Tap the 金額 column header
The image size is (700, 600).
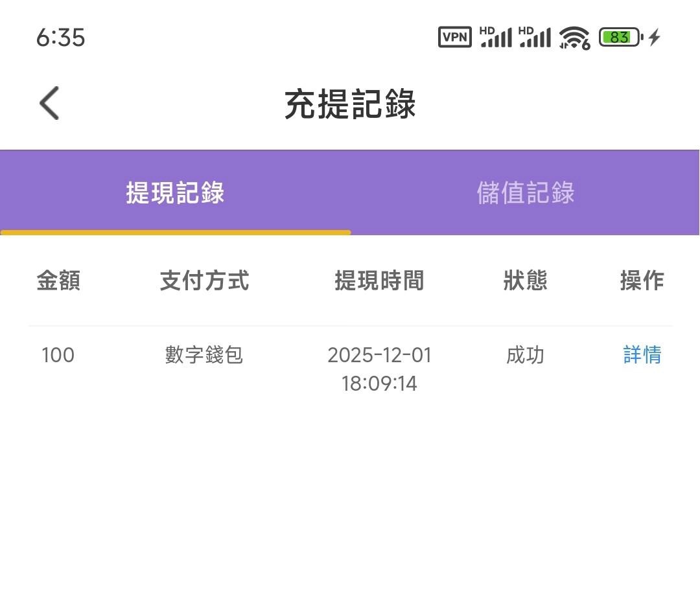58,281
